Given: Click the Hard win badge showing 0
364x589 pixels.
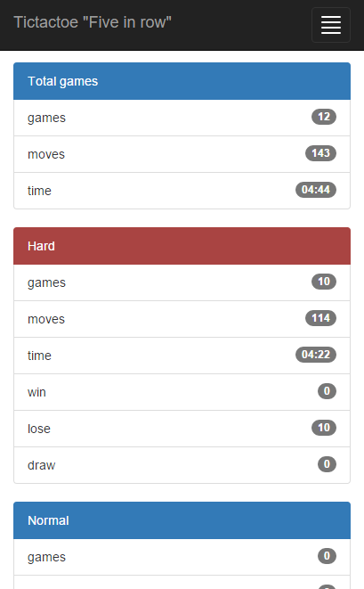Looking at the screenshot, I should 327,391.
